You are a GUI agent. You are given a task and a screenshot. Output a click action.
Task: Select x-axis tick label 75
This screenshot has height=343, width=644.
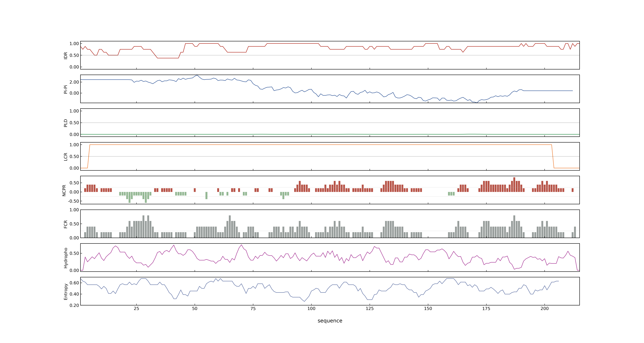(253, 309)
